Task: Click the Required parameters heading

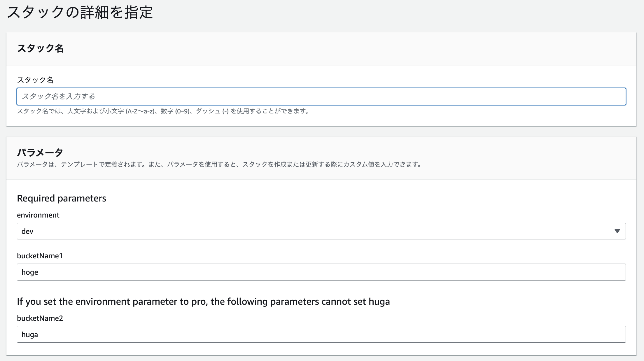Action: point(62,198)
